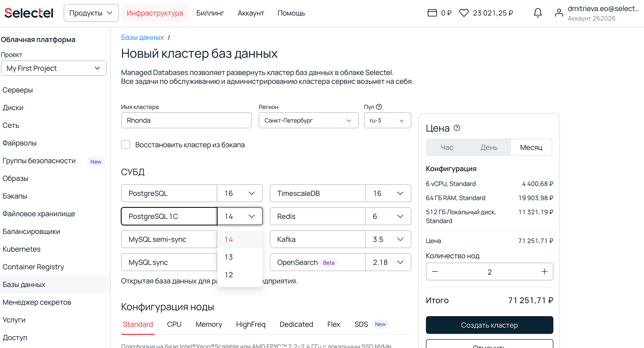Viewport: 644px width, 348px height.
Task: Click the Создать кластер button
Action: click(x=490, y=325)
